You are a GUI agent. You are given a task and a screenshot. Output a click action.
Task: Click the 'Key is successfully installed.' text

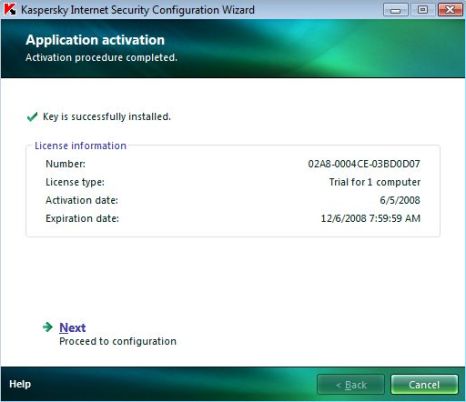107,117
